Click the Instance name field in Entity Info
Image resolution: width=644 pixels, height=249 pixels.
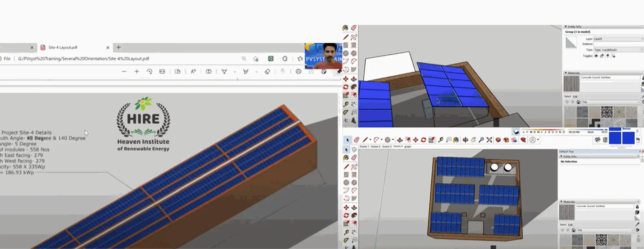pos(618,44)
